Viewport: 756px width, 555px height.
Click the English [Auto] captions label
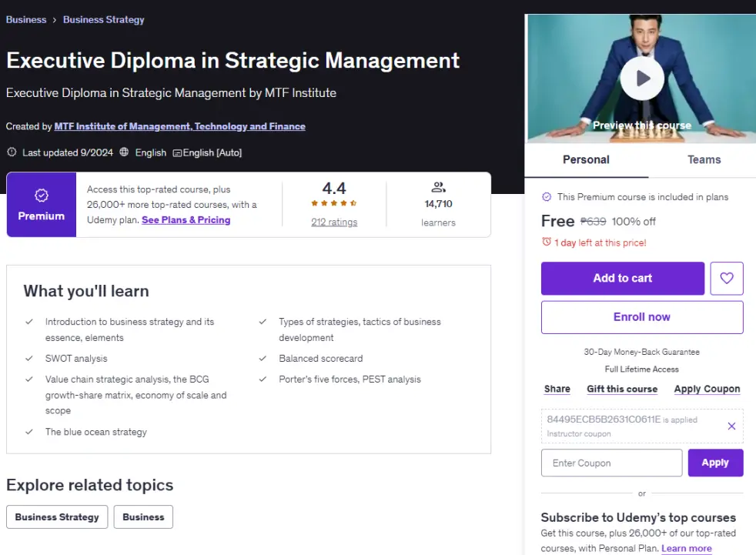click(x=212, y=153)
